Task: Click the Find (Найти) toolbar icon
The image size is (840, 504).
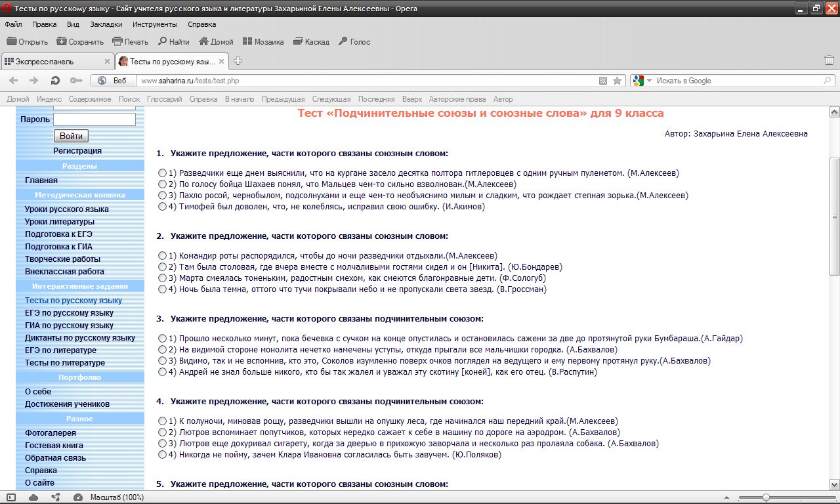Action: coord(162,41)
